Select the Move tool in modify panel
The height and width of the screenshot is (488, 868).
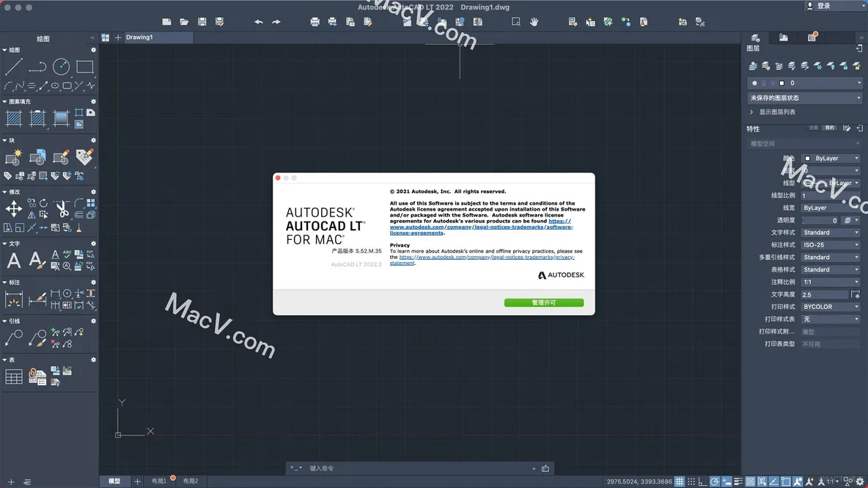pos(13,209)
